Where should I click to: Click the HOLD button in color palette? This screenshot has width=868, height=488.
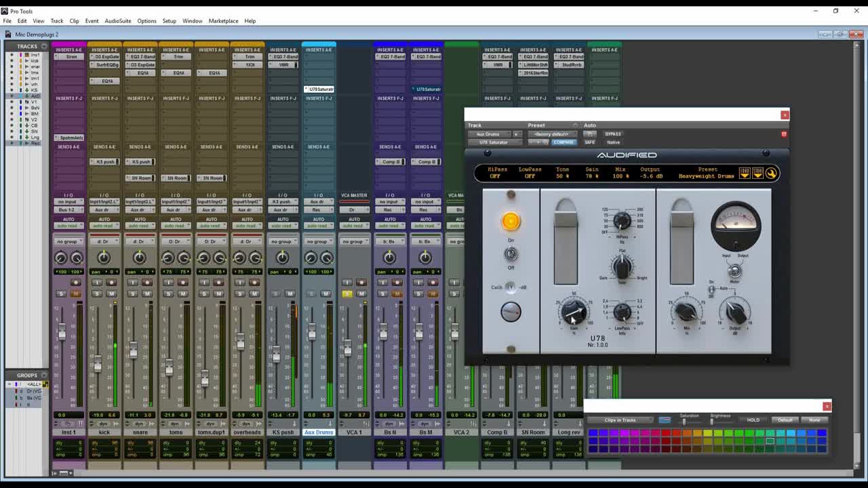[x=753, y=420]
